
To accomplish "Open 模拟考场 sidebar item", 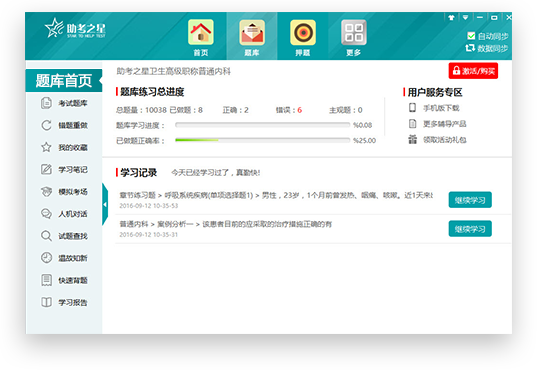I will click(64, 192).
